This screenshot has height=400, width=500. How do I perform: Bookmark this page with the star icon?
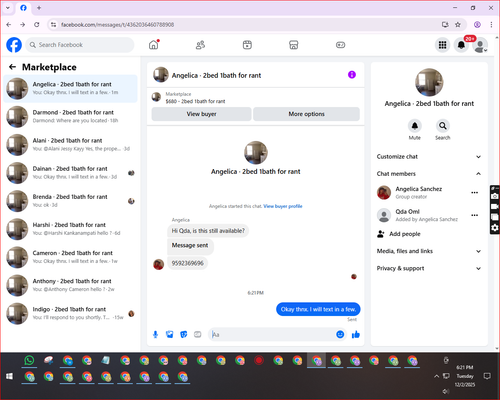(x=458, y=25)
